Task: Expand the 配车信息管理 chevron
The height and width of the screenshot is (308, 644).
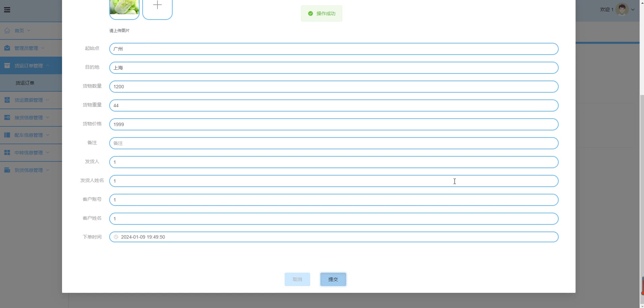Action: pyautogui.click(x=48, y=135)
